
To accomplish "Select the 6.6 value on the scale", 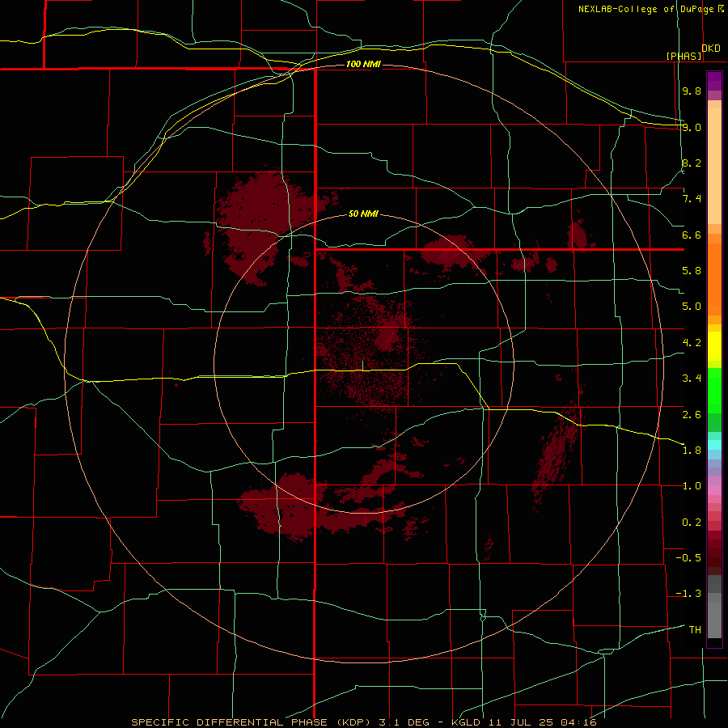I will click(x=692, y=235).
